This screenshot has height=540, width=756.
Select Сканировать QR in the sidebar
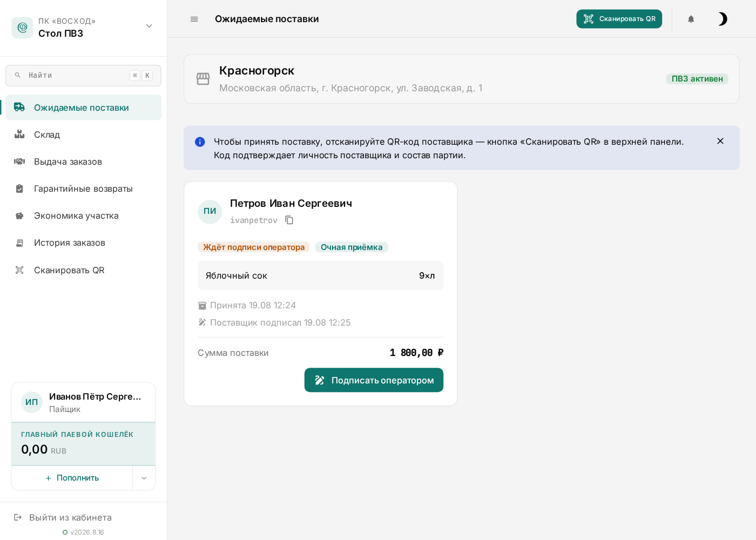coord(83,270)
